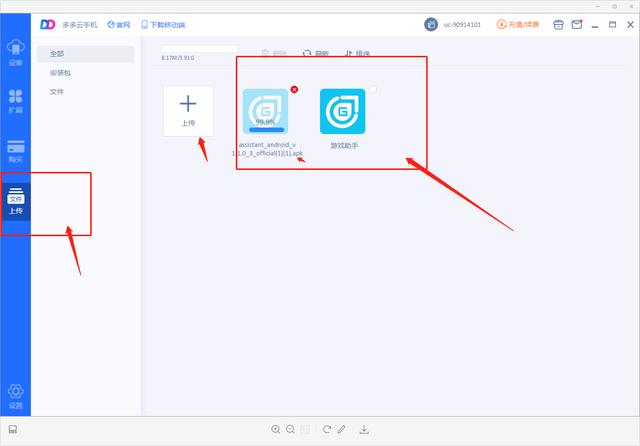This screenshot has width=640, height=446.
Task: Click 下载移动端 download mobile app link
Action: click(163, 25)
